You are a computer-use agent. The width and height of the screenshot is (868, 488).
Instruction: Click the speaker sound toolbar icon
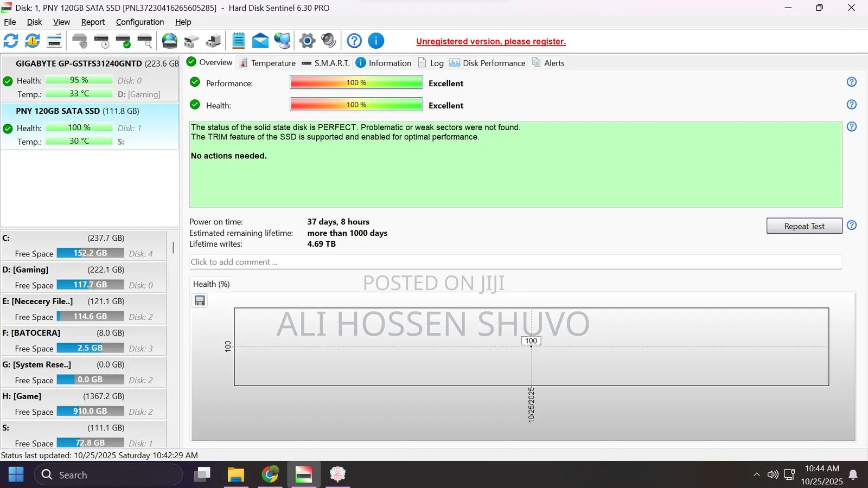[x=329, y=41]
